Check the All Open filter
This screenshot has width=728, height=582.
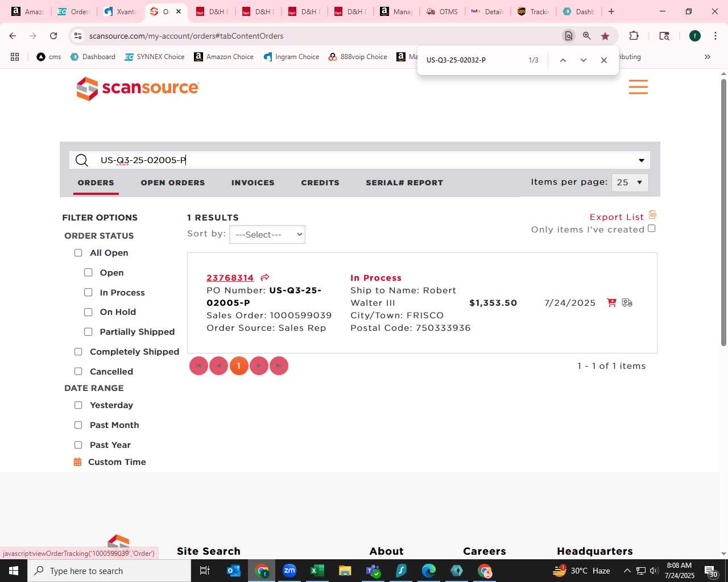tap(78, 253)
